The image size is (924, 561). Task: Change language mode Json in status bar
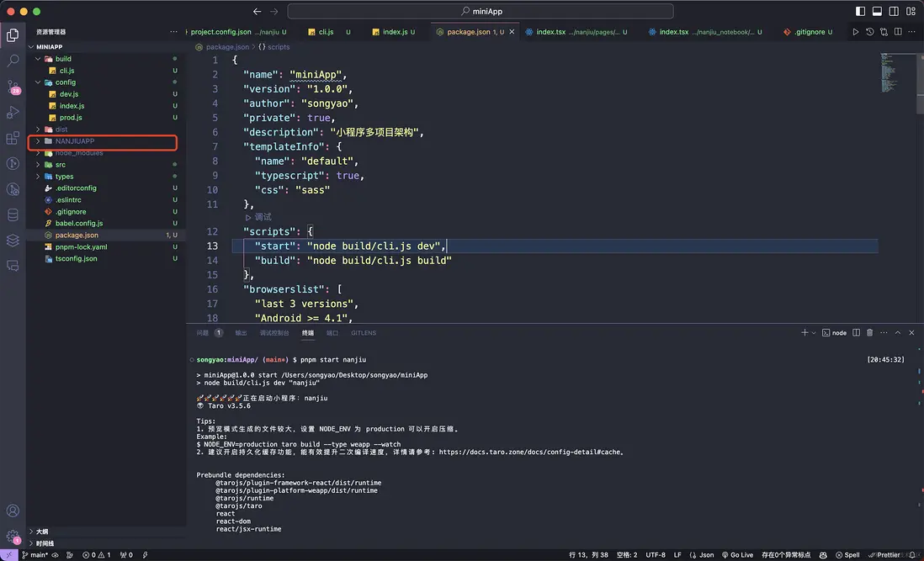[x=701, y=555]
